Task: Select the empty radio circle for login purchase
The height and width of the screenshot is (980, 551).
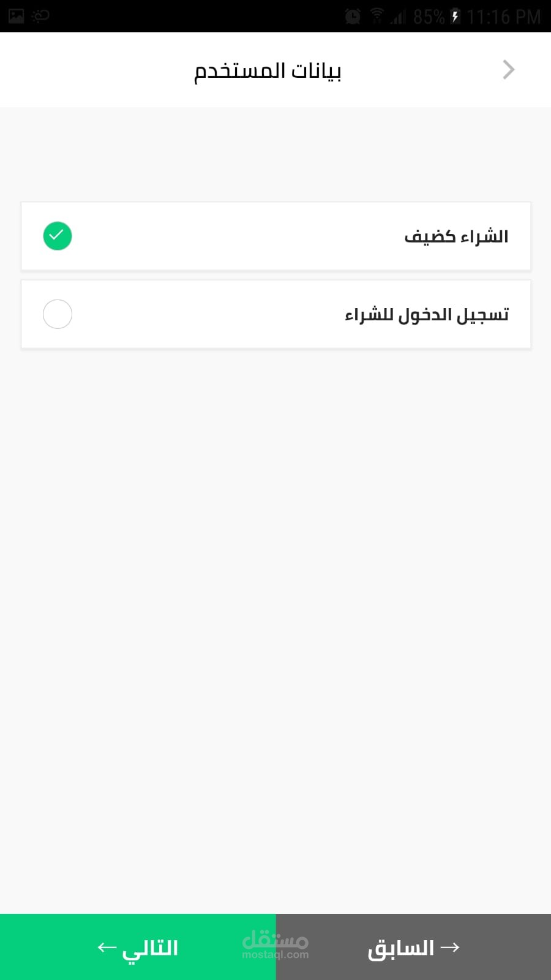Action: [x=58, y=314]
